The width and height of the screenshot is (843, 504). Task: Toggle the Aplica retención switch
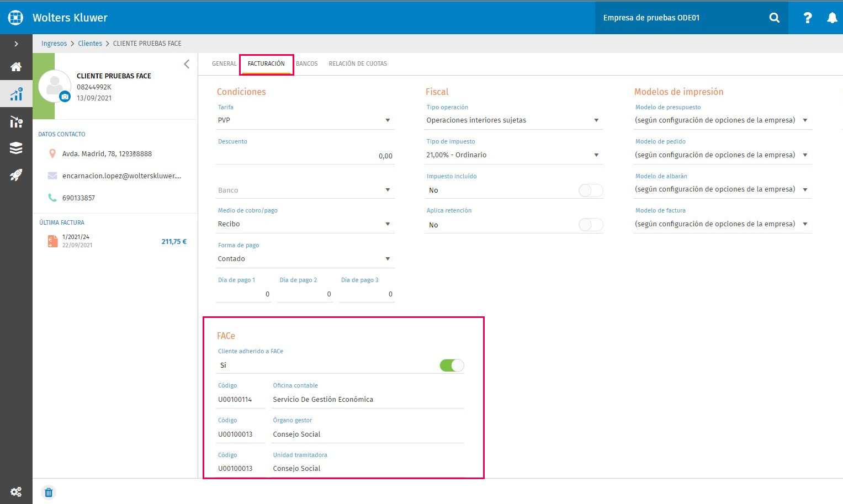pyautogui.click(x=590, y=225)
